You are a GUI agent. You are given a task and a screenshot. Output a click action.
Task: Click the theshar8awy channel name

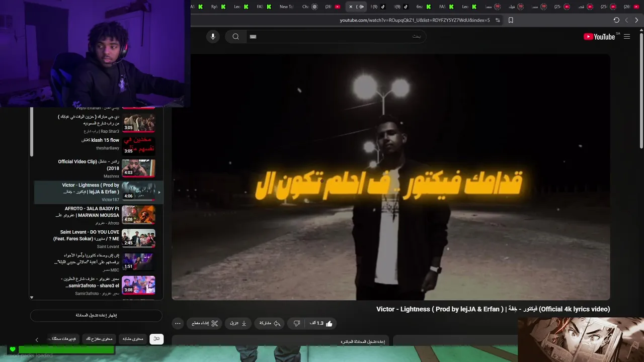pos(108,148)
